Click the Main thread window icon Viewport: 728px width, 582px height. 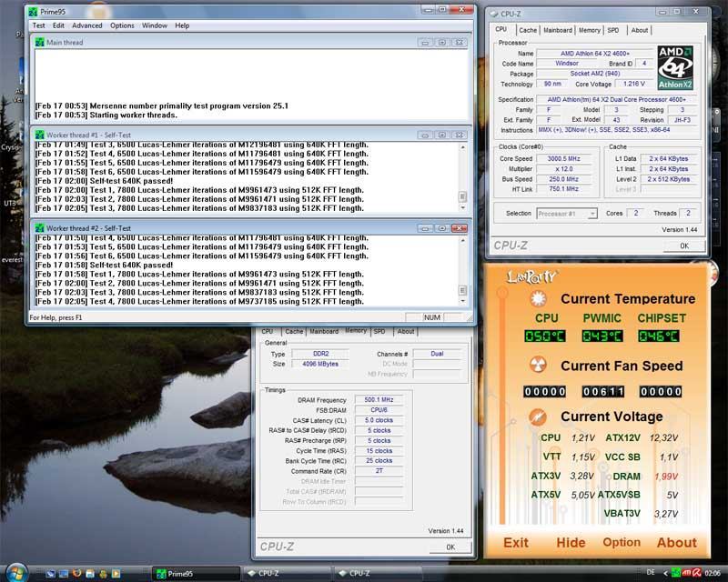(x=40, y=42)
